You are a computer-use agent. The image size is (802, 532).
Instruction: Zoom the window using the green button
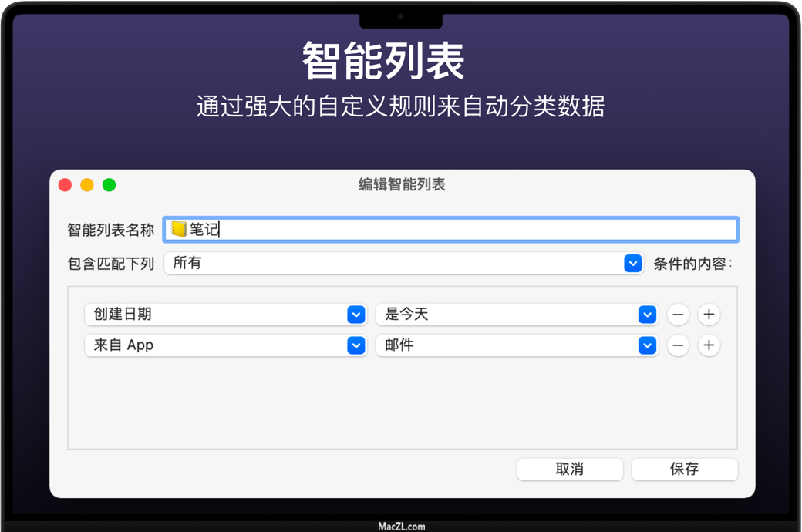point(110,185)
